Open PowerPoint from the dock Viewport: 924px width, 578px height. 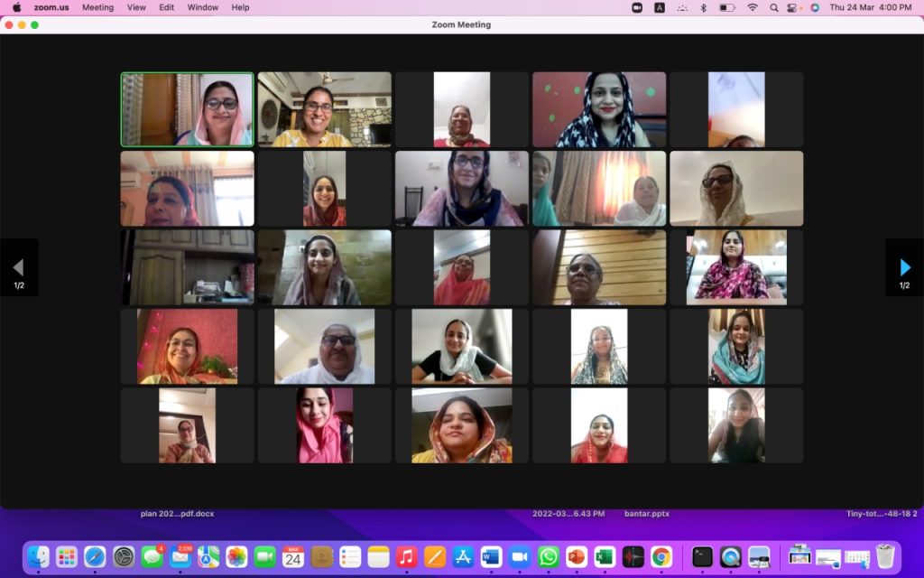point(577,557)
